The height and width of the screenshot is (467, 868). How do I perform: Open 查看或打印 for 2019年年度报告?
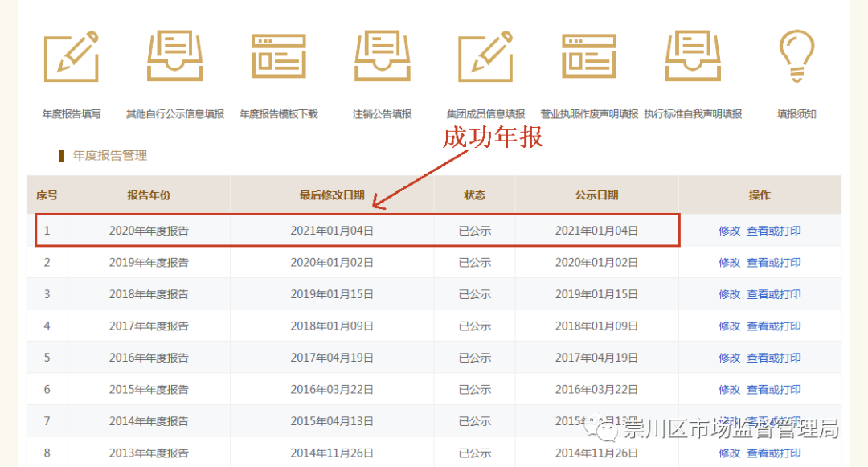click(x=773, y=263)
